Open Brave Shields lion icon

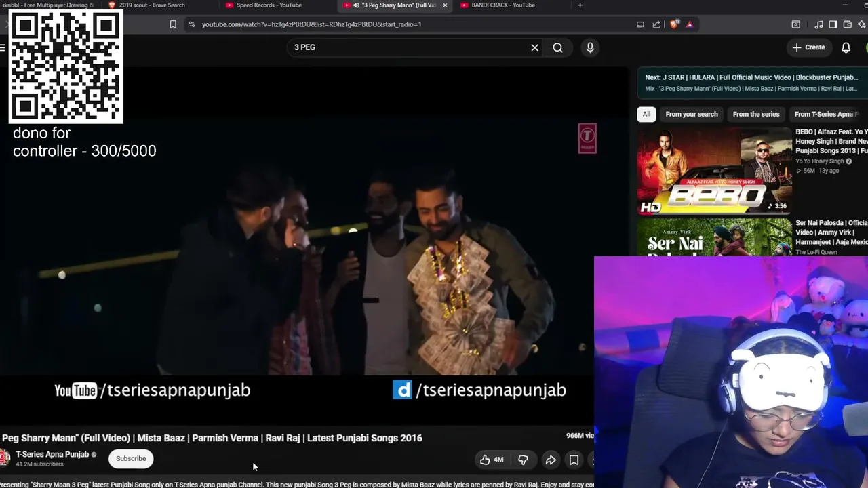[x=674, y=24]
